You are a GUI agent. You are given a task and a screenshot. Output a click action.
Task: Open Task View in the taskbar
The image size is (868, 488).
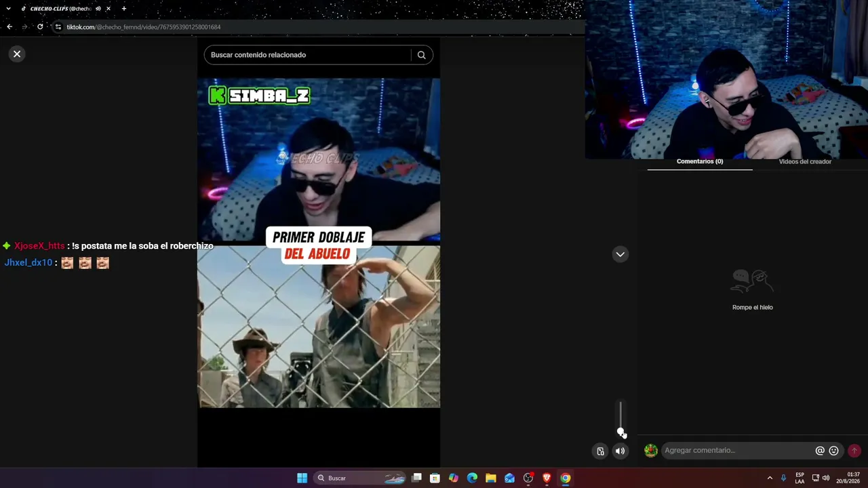[417, 478]
